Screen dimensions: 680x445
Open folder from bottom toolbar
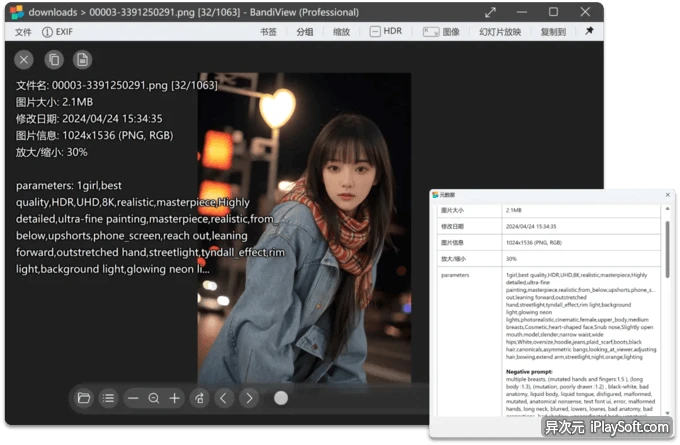(84, 398)
